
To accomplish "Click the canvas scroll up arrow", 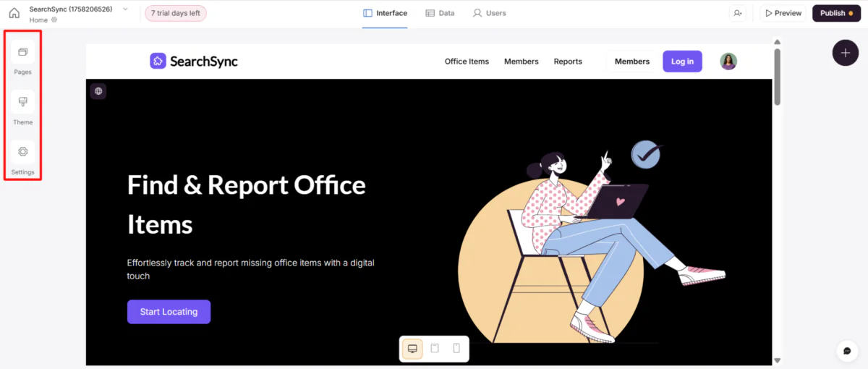I will coord(778,42).
